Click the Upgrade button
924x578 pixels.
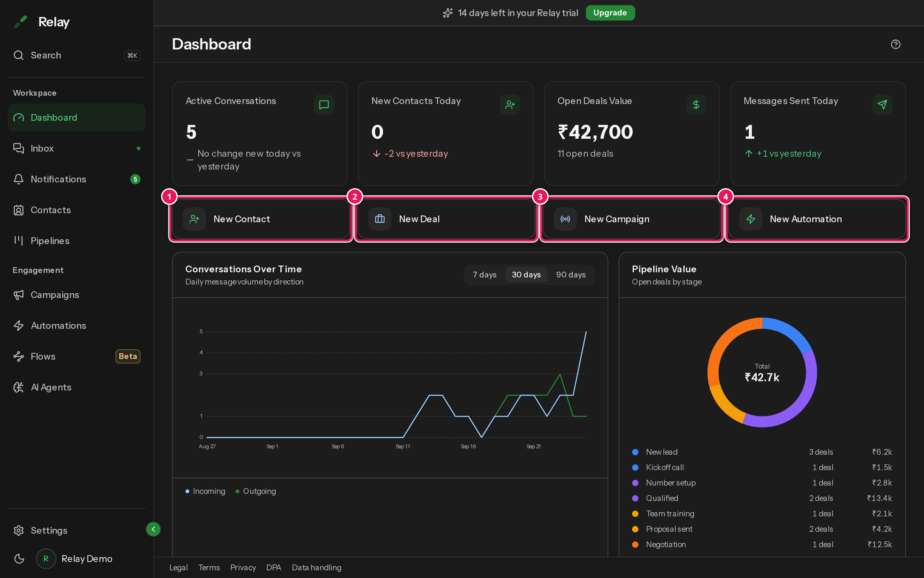point(610,13)
